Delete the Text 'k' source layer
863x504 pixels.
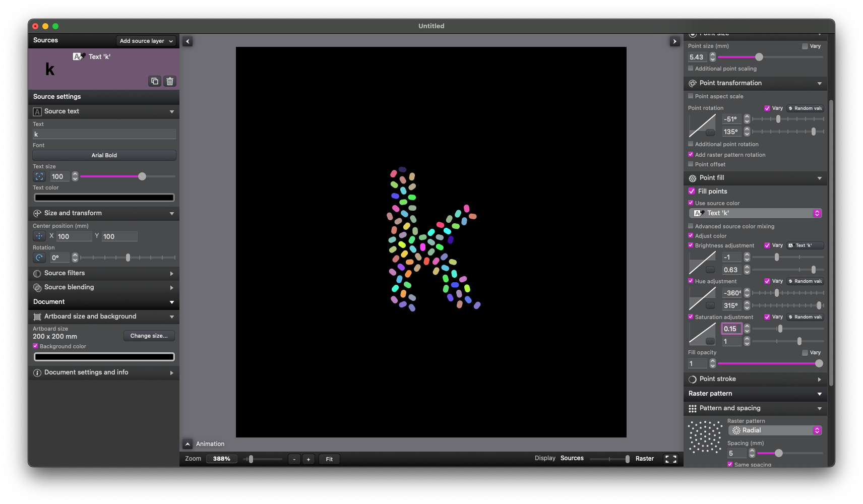[x=170, y=81]
